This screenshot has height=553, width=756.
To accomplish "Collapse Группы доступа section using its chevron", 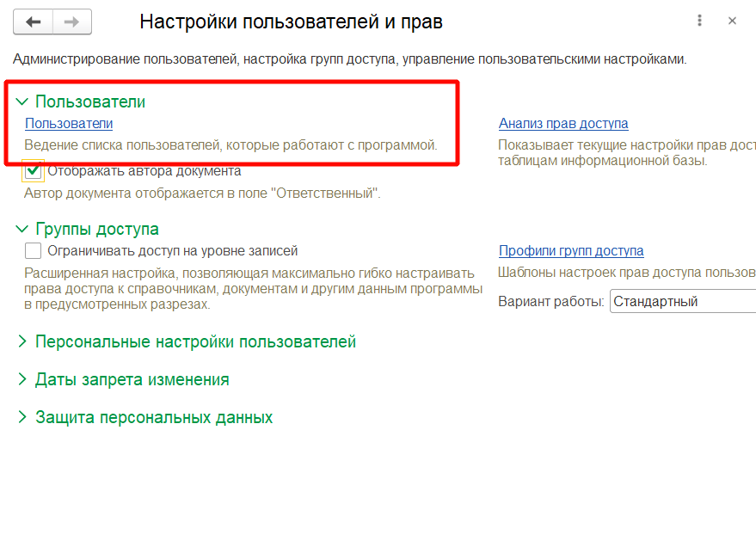I will 22,230.
